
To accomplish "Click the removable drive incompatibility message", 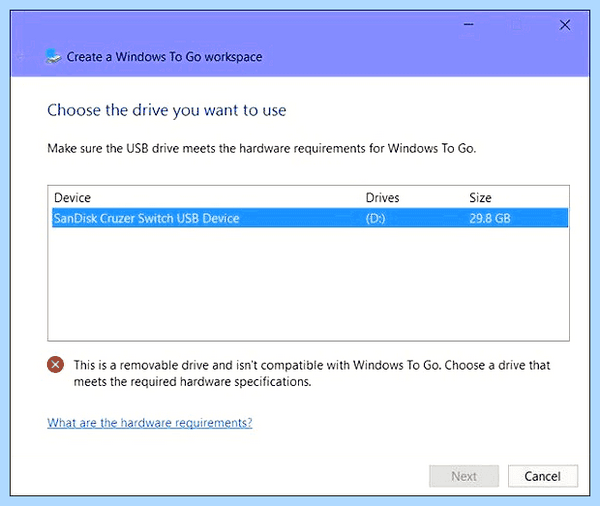I will (312, 373).
